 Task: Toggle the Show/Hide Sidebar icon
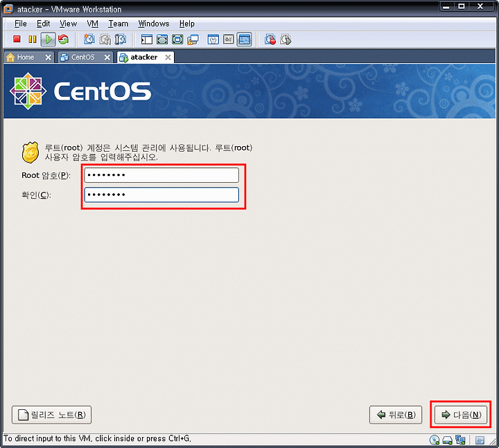pos(147,39)
